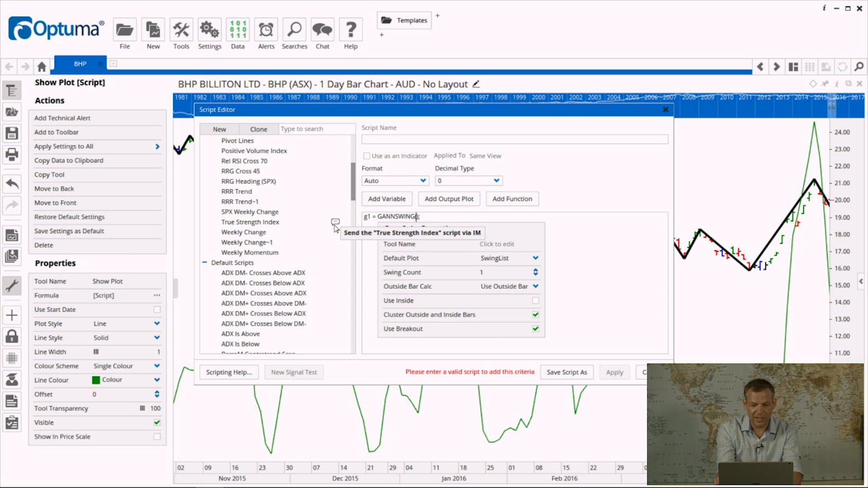Screen dimensions: 868x488
Task: Click the Scripting Help button
Action: [x=229, y=372]
